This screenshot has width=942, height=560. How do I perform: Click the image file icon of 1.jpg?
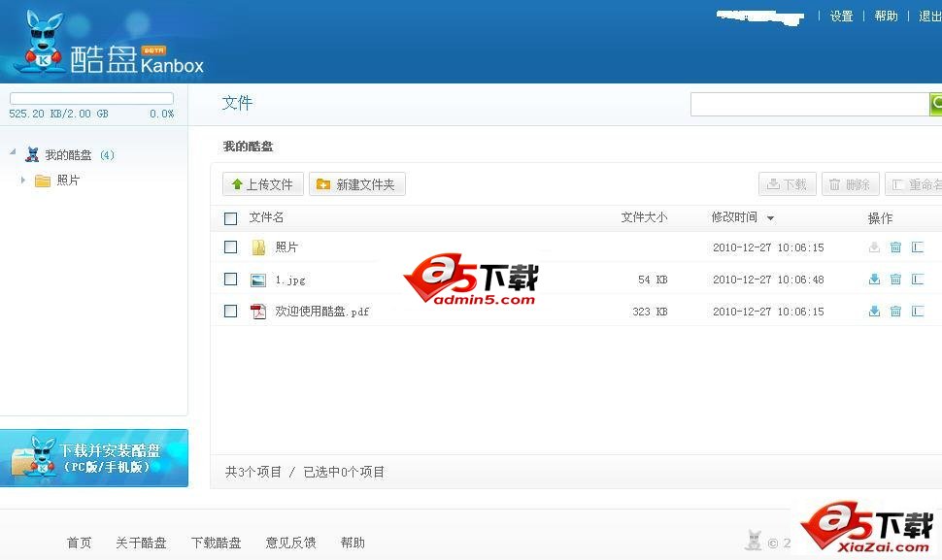tap(258, 280)
